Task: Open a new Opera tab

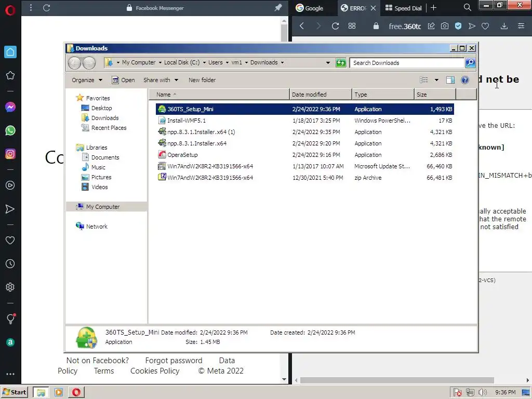Action: pos(434,8)
